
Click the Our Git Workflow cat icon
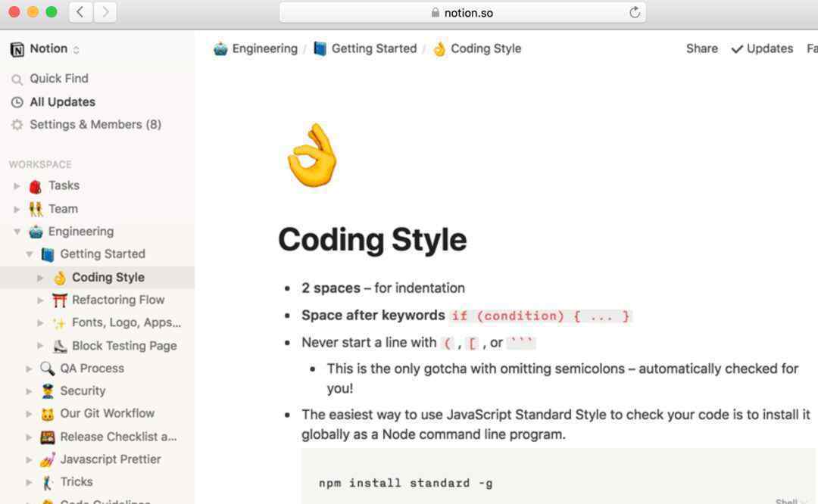point(48,414)
